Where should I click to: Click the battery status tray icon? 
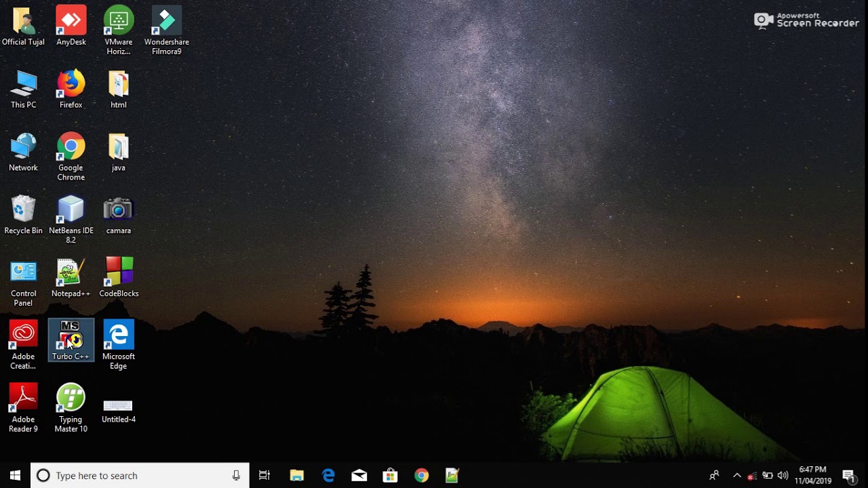[768, 475]
